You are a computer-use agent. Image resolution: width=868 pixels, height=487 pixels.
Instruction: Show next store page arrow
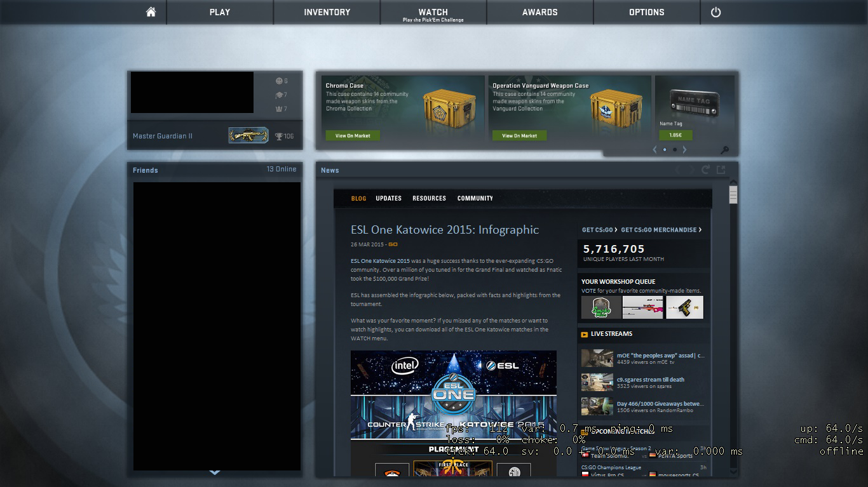684,150
